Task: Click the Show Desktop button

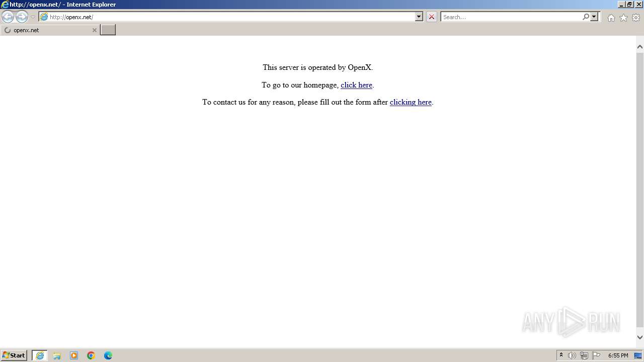Action: tap(638, 355)
